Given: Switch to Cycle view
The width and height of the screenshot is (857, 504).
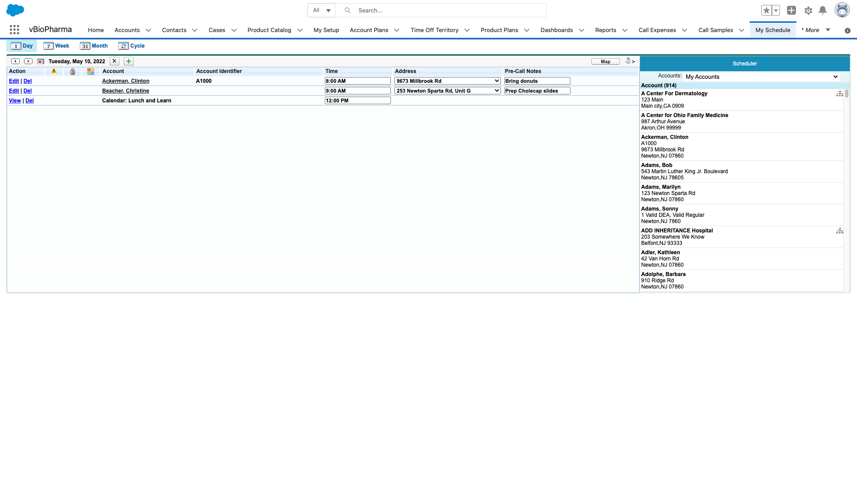Looking at the screenshot, I should tap(131, 46).
